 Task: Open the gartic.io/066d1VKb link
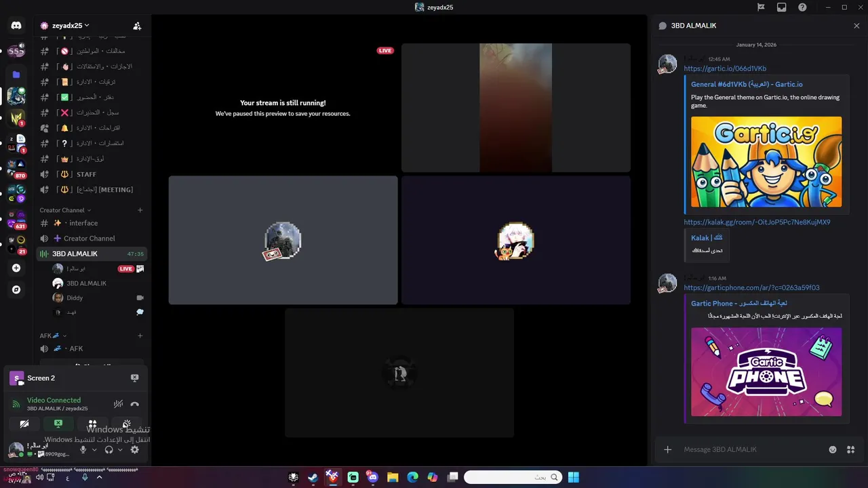click(725, 68)
